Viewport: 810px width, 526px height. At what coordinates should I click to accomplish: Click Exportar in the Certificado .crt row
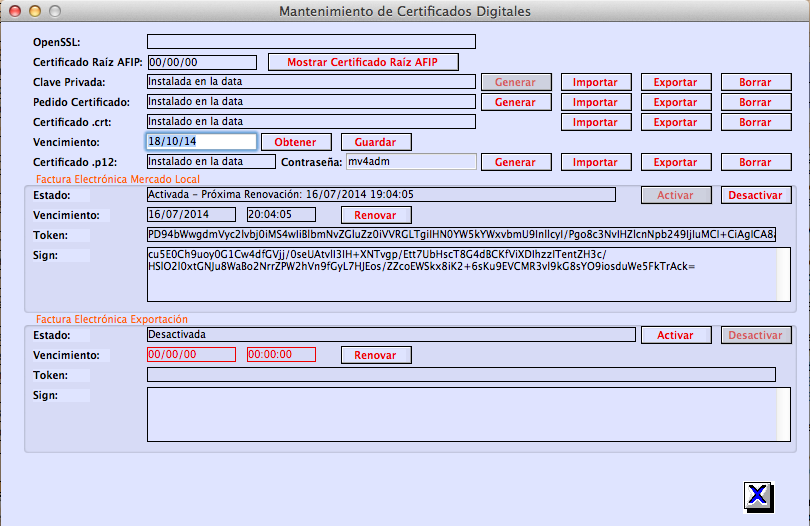(x=676, y=122)
